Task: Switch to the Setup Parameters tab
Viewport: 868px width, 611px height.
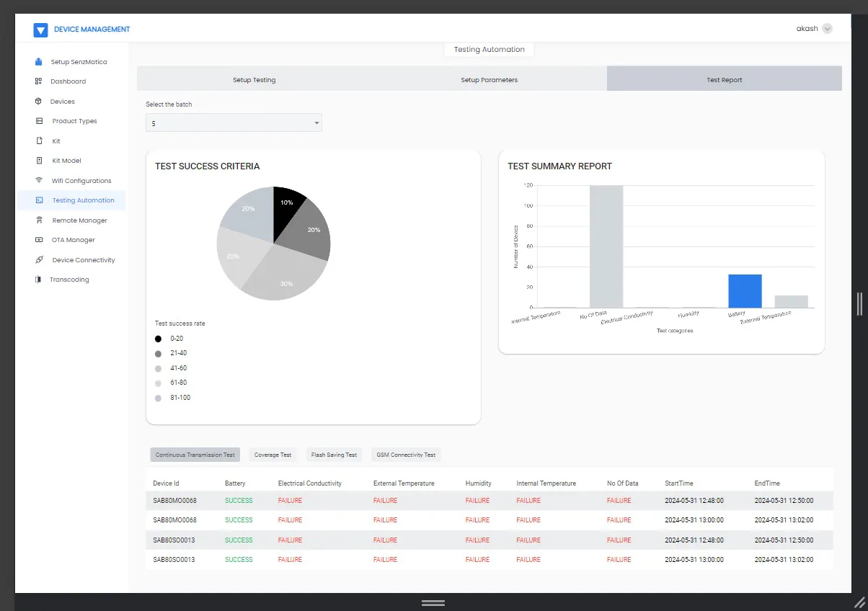Action: (489, 79)
